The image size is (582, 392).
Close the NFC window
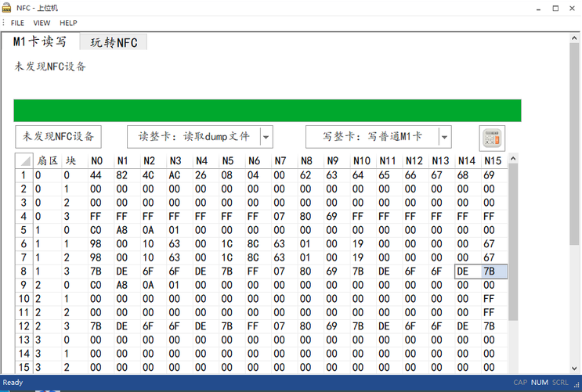572,8
